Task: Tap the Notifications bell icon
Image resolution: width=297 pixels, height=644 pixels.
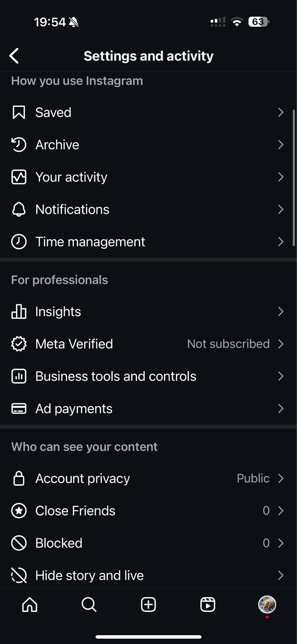Action: click(x=19, y=209)
